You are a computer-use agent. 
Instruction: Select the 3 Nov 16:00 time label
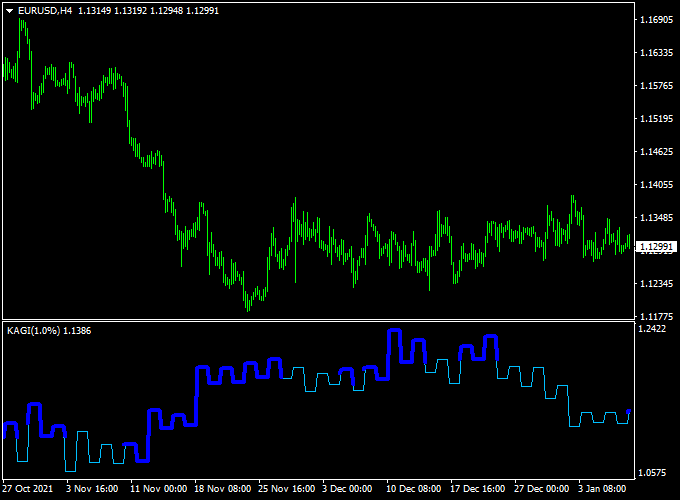tap(94, 489)
